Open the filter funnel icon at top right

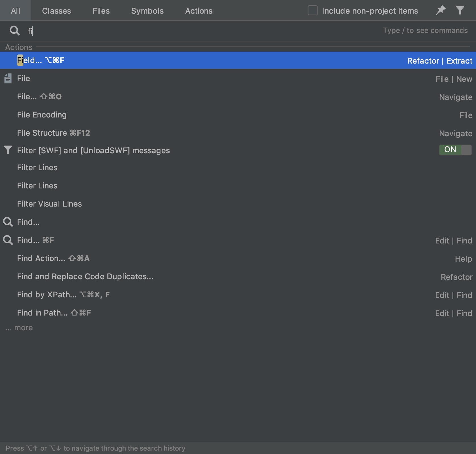tap(460, 10)
